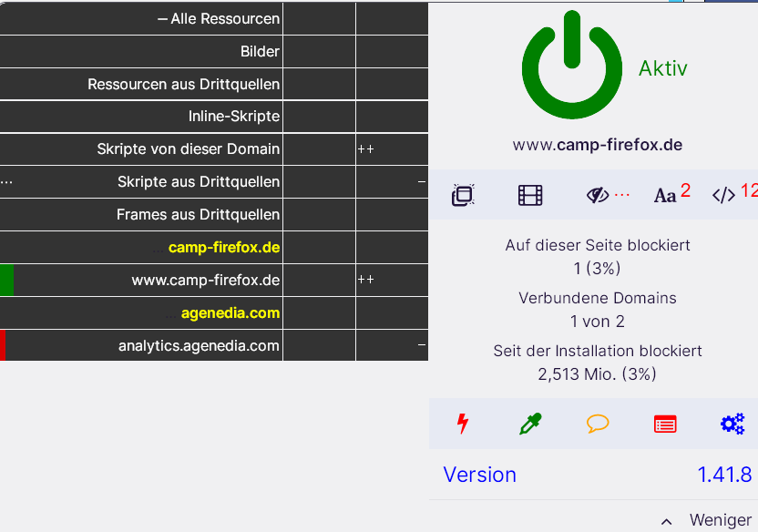The width and height of the screenshot is (758, 532).
Task: Click the yellow camp-firefox.de domain row
Action: (x=141, y=248)
